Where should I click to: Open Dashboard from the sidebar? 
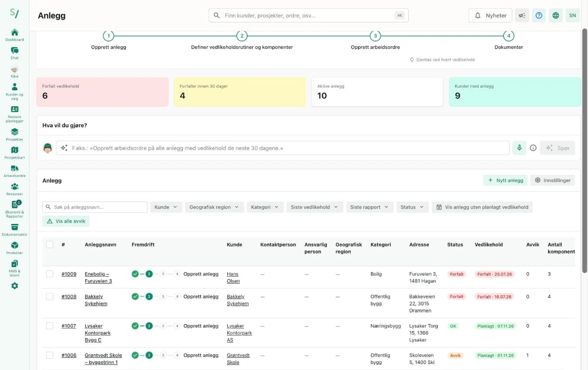coord(14,35)
